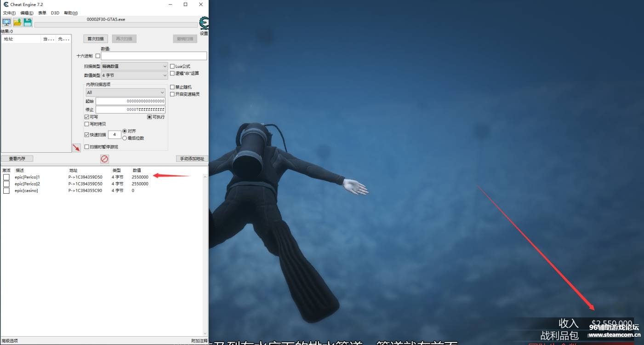
Task: Enable the 禁止随机 checkbox
Action: (x=172, y=87)
